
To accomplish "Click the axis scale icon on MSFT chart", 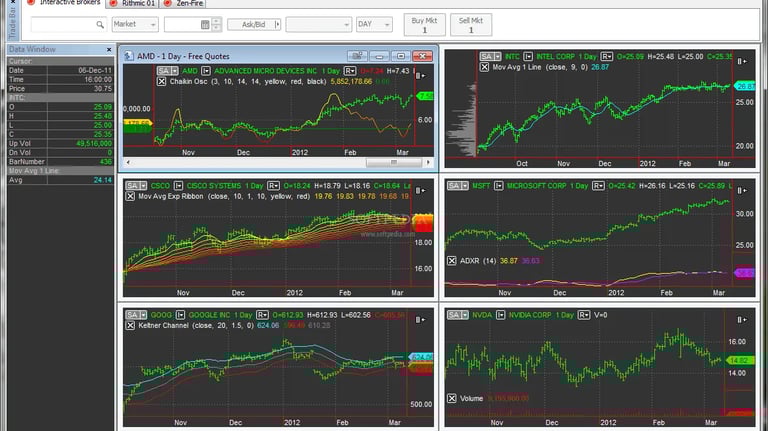I will 742,191.
